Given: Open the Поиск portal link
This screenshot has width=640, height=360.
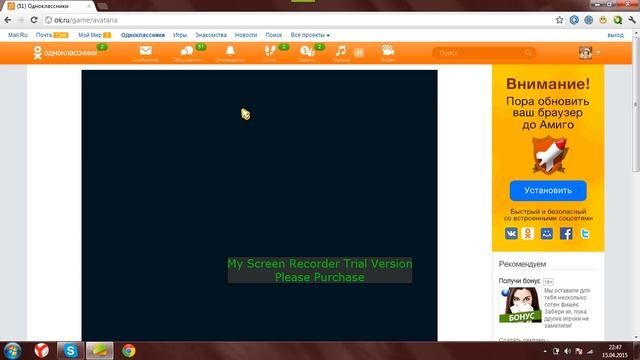Looking at the screenshot, I should tap(273, 35).
